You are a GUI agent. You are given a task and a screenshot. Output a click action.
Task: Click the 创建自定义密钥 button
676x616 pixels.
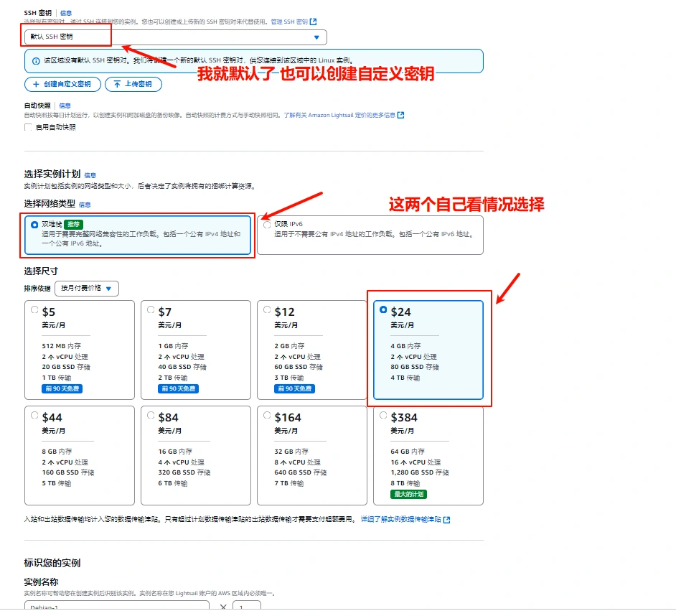pyautogui.click(x=62, y=85)
